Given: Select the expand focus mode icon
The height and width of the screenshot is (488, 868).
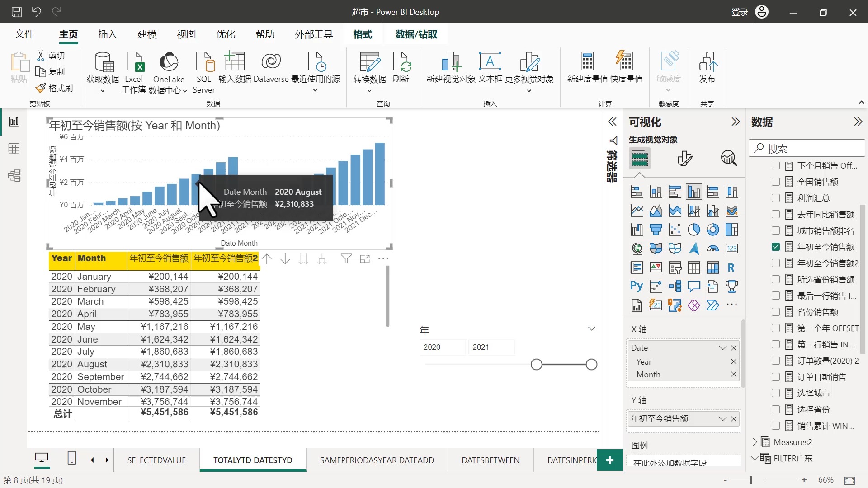Looking at the screenshot, I should [x=365, y=258].
